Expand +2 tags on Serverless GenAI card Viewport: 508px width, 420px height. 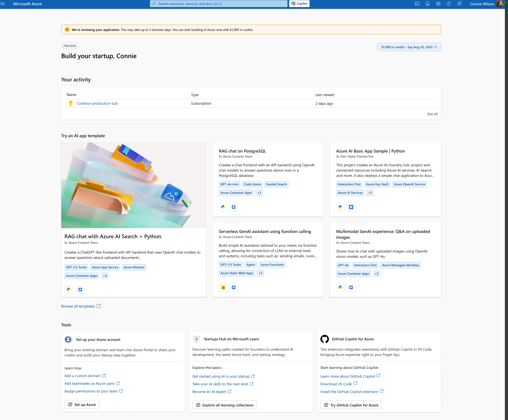(261, 273)
